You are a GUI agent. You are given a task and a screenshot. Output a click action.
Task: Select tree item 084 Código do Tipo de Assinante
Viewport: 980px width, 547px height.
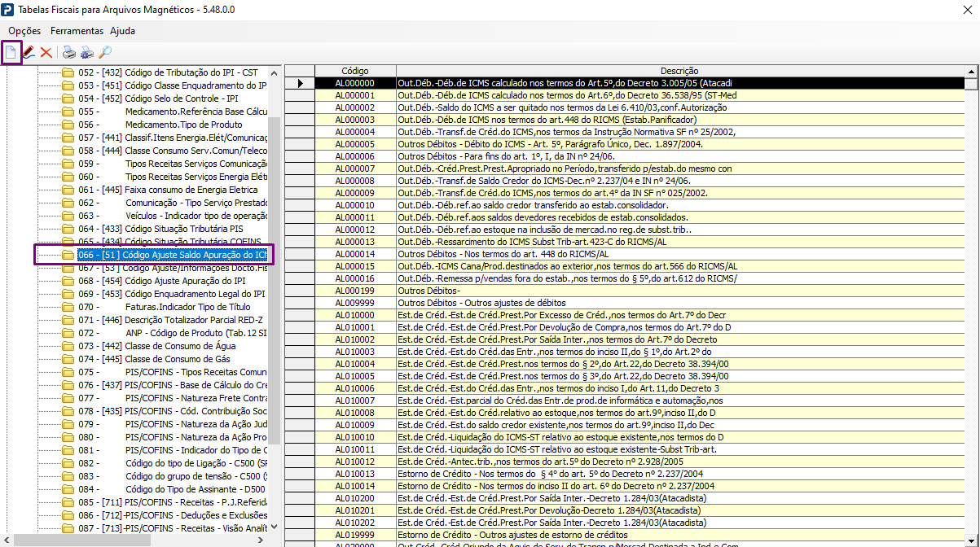pyautogui.click(x=172, y=489)
